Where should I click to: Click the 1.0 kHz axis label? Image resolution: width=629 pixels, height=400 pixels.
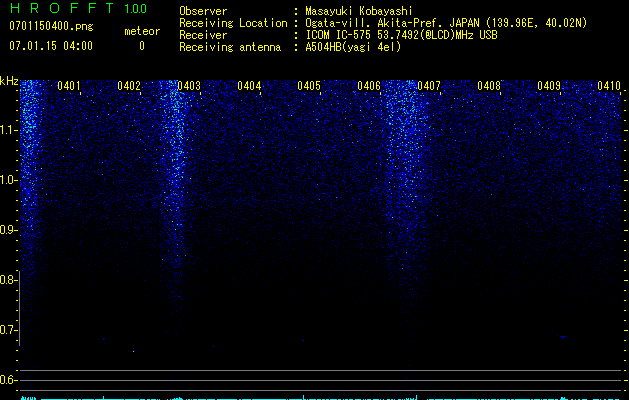click(x=8, y=180)
